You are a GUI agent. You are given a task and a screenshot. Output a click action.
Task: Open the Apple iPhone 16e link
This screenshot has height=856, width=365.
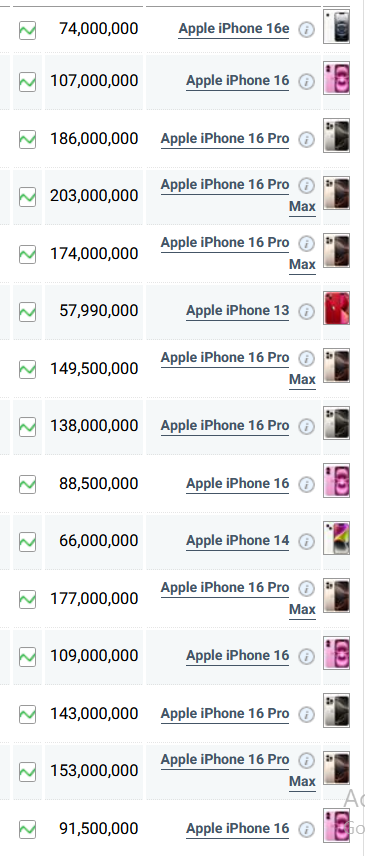point(234,29)
